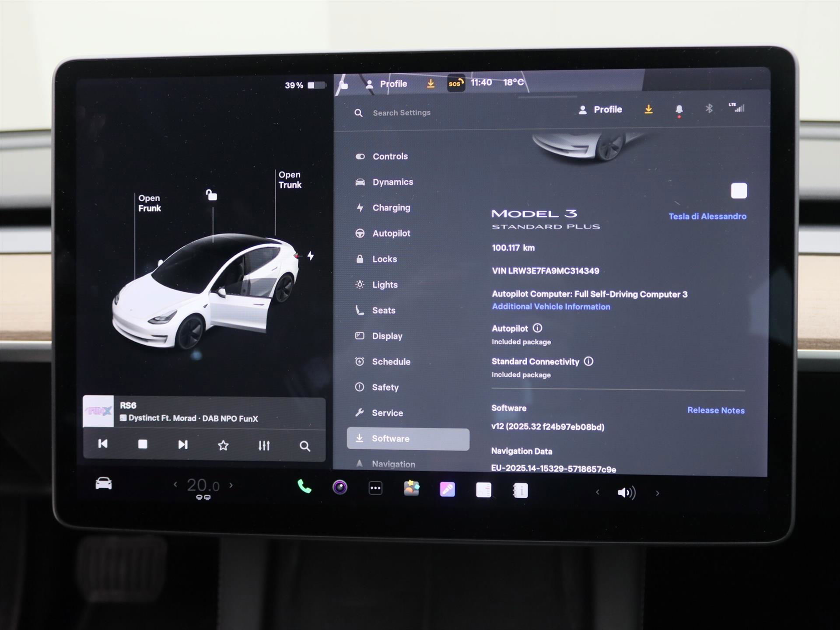
Task: Click the notification bell icon
Action: click(679, 109)
